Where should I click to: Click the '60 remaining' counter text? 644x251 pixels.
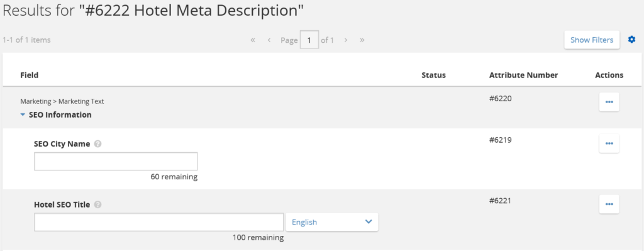click(x=174, y=177)
